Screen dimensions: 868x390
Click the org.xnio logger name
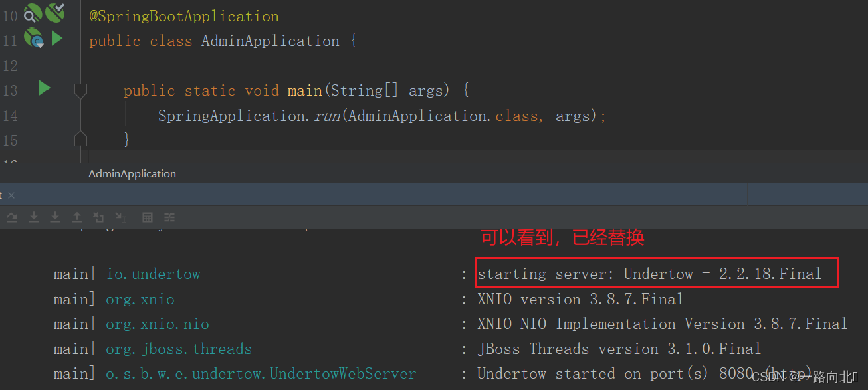(140, 299)
